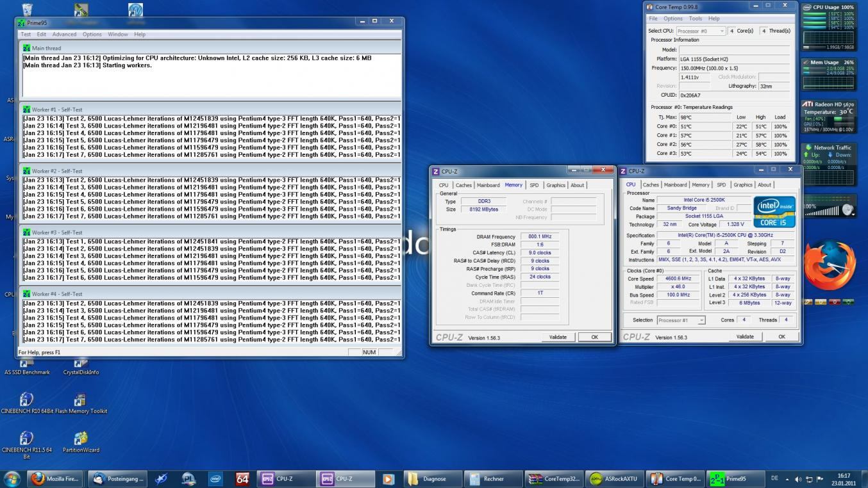Switch to Caches tab in CPU-Z Memory window
This screenshot has width=868, height=488.
(463, 185)
